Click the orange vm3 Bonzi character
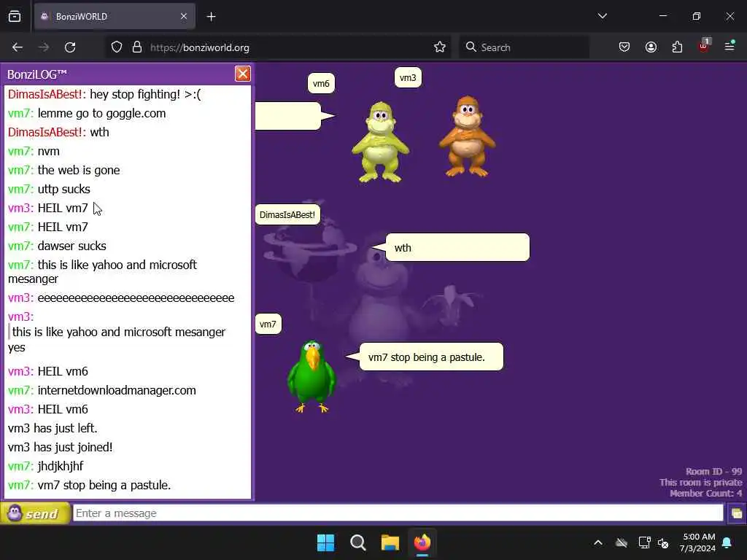 coord(468,136)
